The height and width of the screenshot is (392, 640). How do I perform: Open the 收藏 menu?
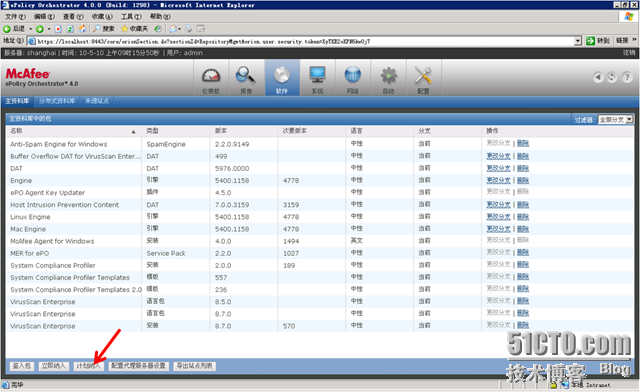point(102,16)
